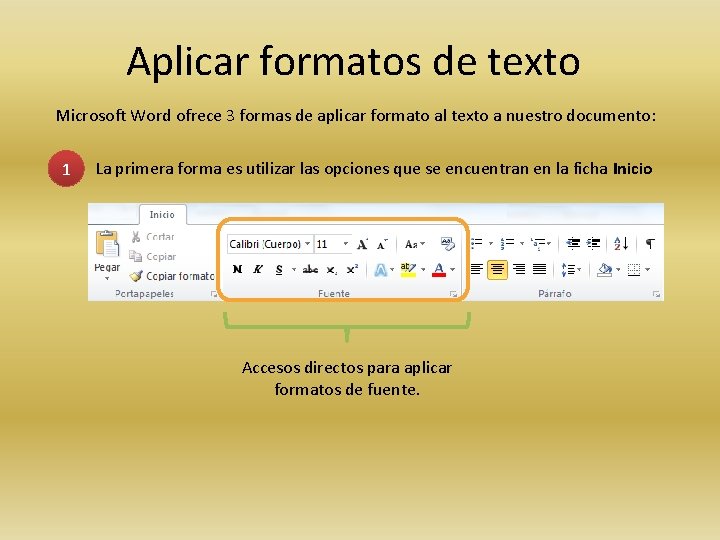Open the Fuente dialog launcher
The image size is (720, 540).
coord(454,294)
